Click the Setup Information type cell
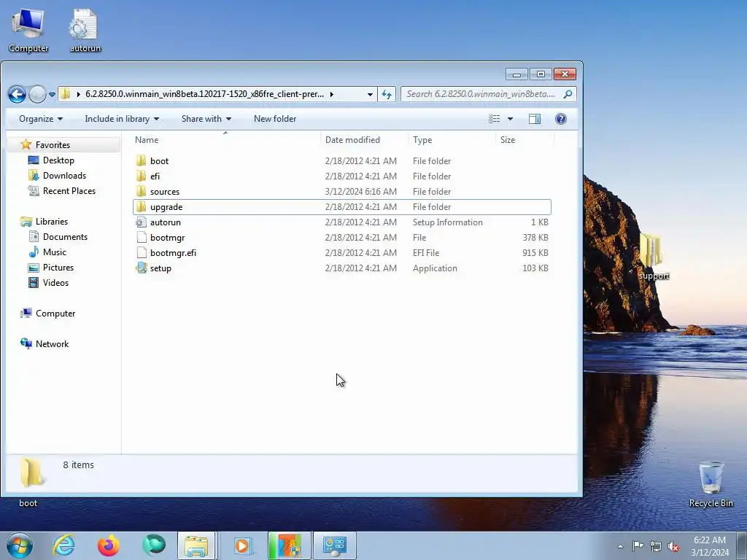Screen dimensions: 747x560 click(447, 222)
